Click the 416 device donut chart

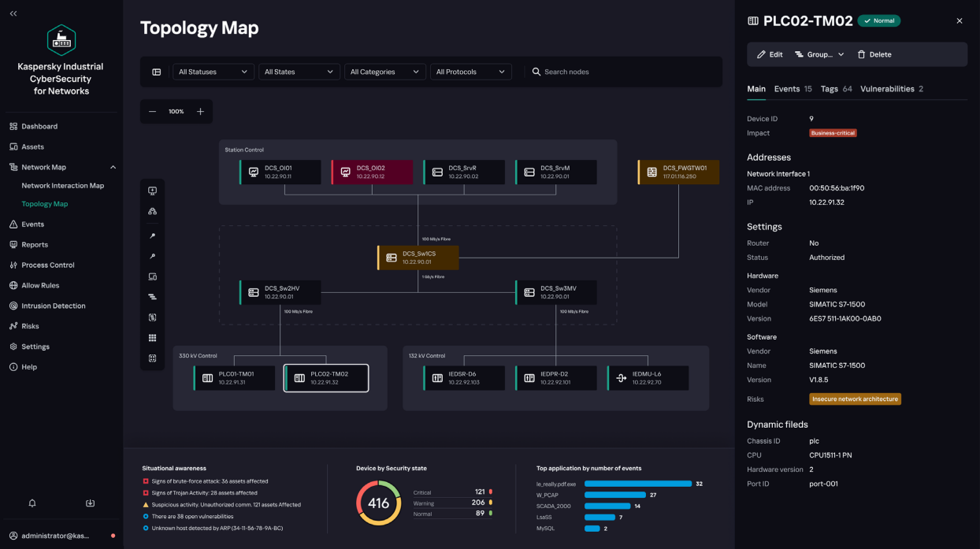(379, 503)
